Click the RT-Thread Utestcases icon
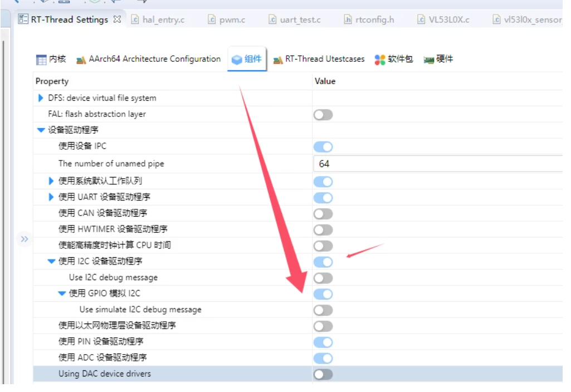 (278, 60)
